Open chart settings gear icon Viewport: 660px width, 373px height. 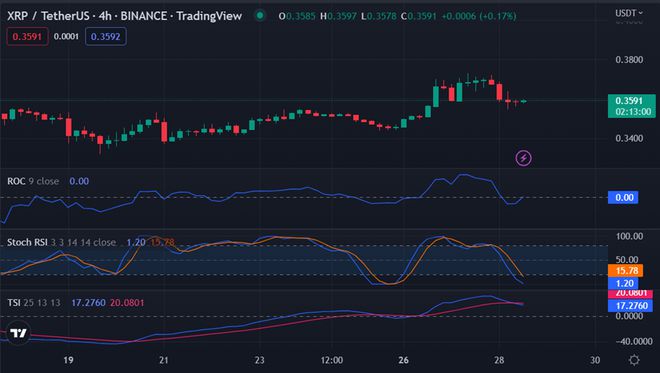click(634, 360)
